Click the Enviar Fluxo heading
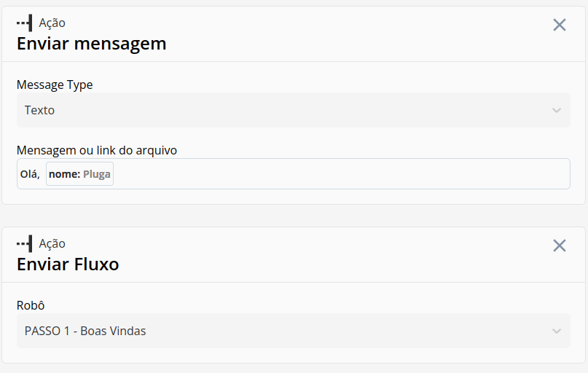588x373 pixels. pos(68,264)
